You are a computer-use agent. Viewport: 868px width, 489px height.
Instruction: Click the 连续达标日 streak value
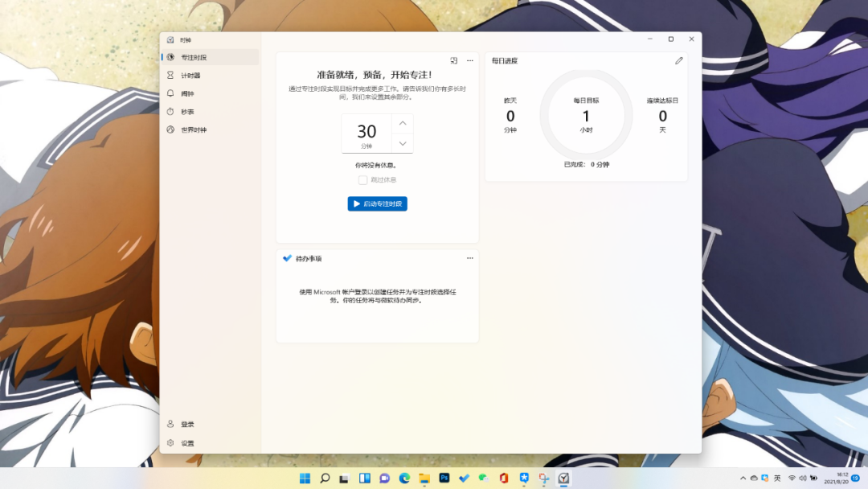tap(662, 117)
